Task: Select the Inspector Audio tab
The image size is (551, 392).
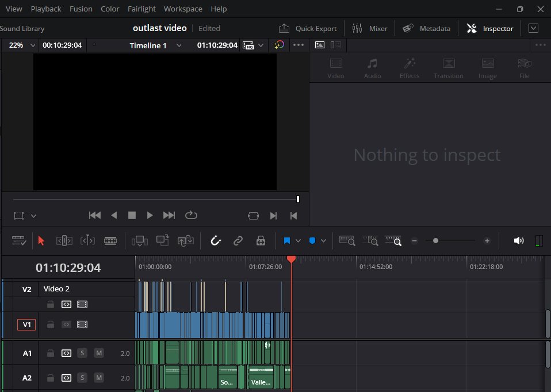Action: coord(373,68)
